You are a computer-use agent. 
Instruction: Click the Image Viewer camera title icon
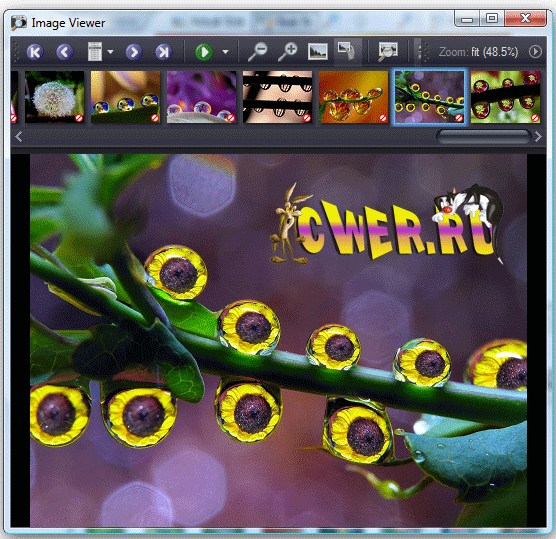click(x=18, y=23)
